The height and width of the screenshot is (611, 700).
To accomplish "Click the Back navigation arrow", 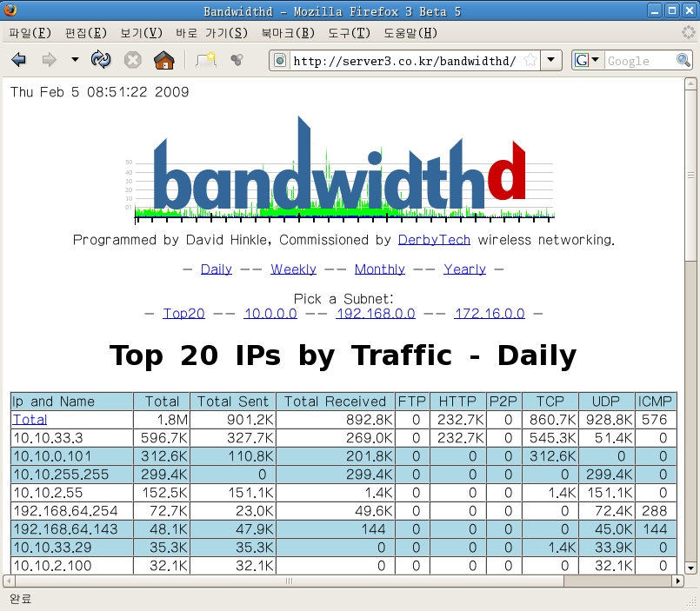I will [19, 60].
